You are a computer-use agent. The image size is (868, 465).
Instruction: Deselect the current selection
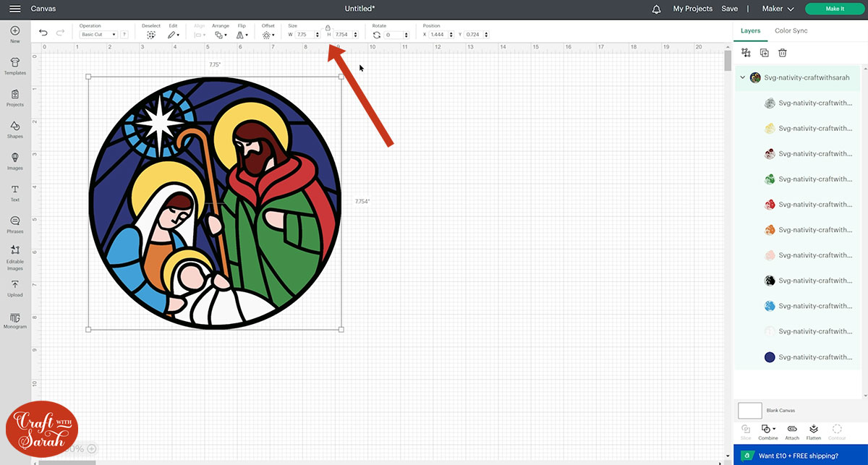point(150,34)
